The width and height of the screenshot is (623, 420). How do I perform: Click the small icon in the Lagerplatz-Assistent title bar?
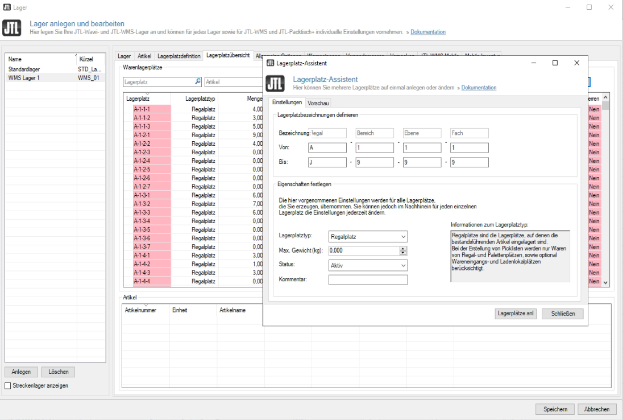pos(270,63)
